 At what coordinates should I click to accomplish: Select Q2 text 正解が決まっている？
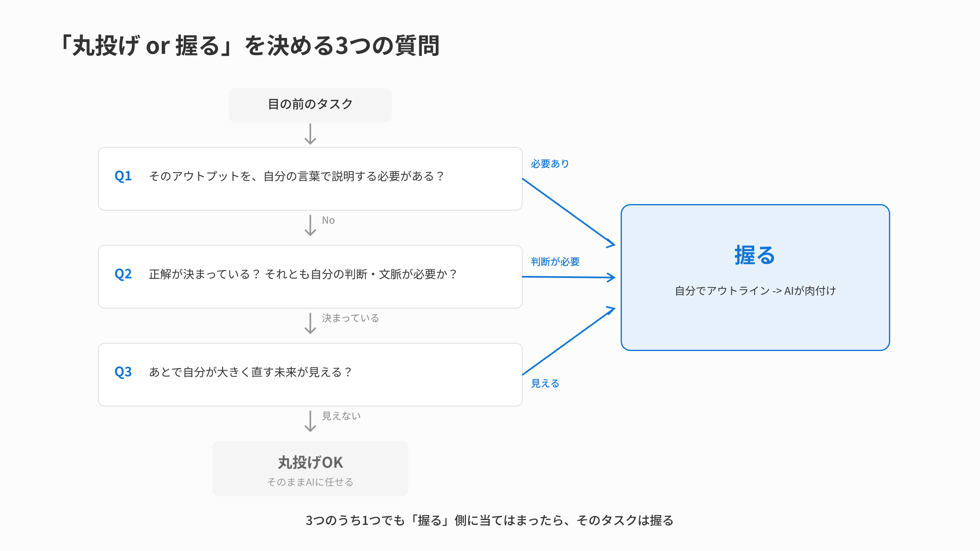(205, 274)
